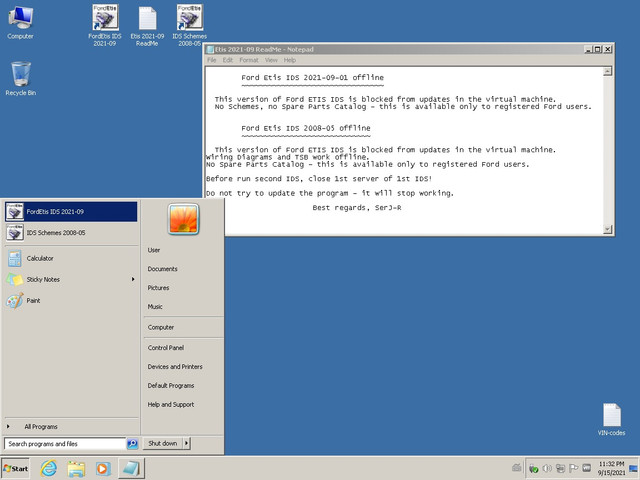The image size is (640, 480).
Task: Click the Action Center flag icon
Action: (573, 468)
